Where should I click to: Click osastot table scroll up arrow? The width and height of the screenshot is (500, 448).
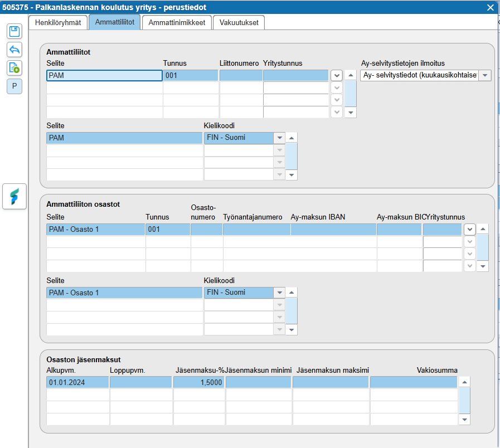tap(483, 229)
